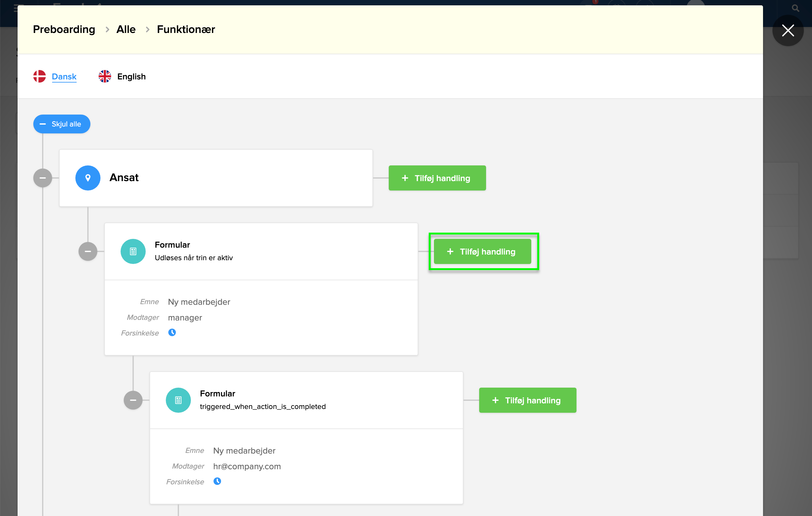The image size is (812, 516).
Task: Switch to the Dansk language tab
Action: (64, 77)
